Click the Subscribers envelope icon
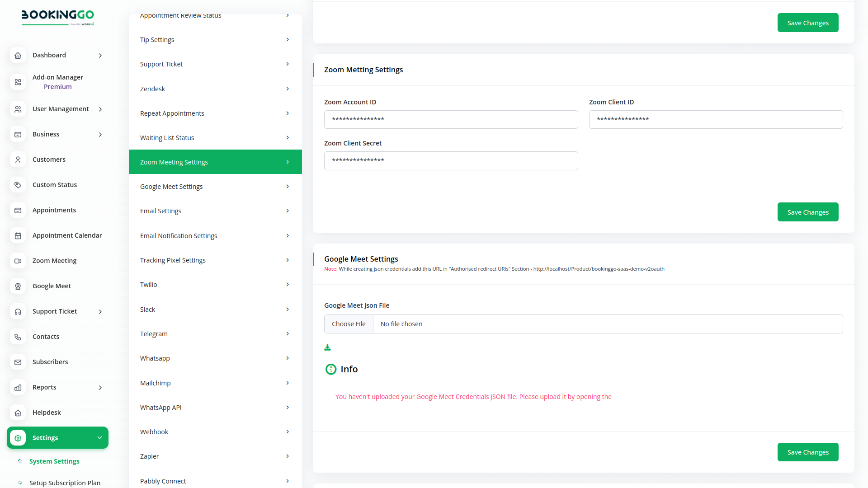The height and width of the screenshot is (488, 868). [x=18, y=362]
